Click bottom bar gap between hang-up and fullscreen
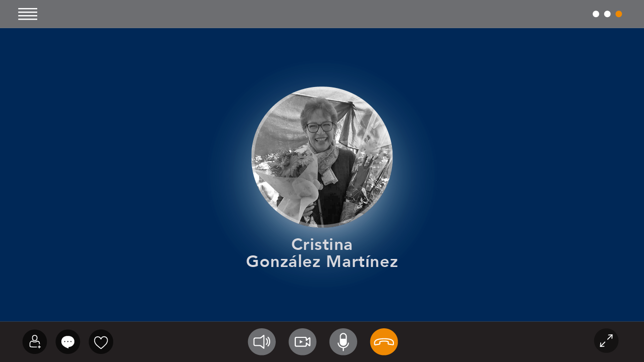This screenshot has height=362, width=644. click(x=496, y=342)
